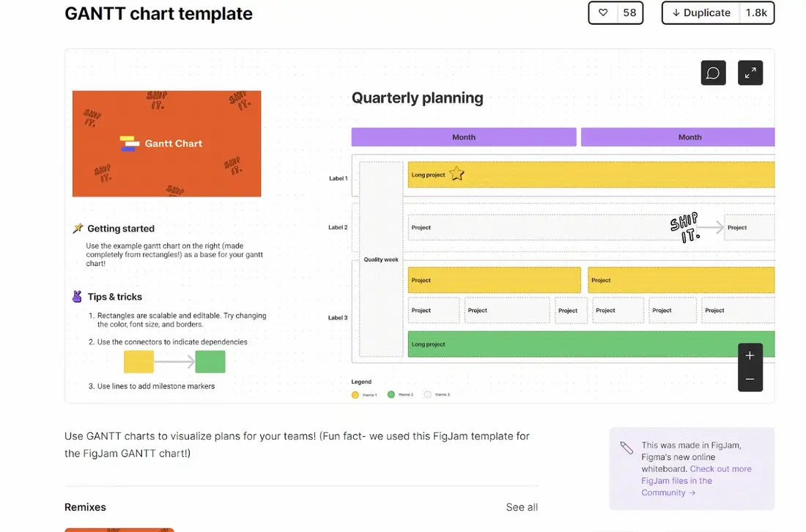Click the green theme 2 legend swatch

point(391,395)
